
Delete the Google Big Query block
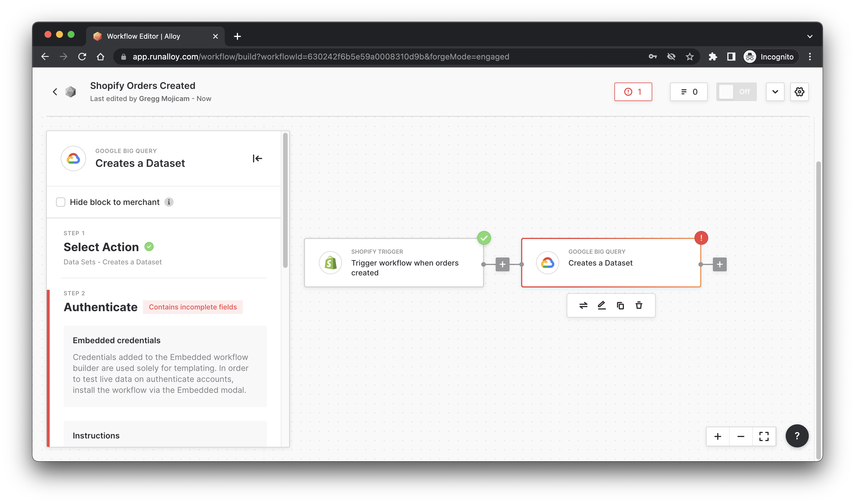click(x=639, y=305)
